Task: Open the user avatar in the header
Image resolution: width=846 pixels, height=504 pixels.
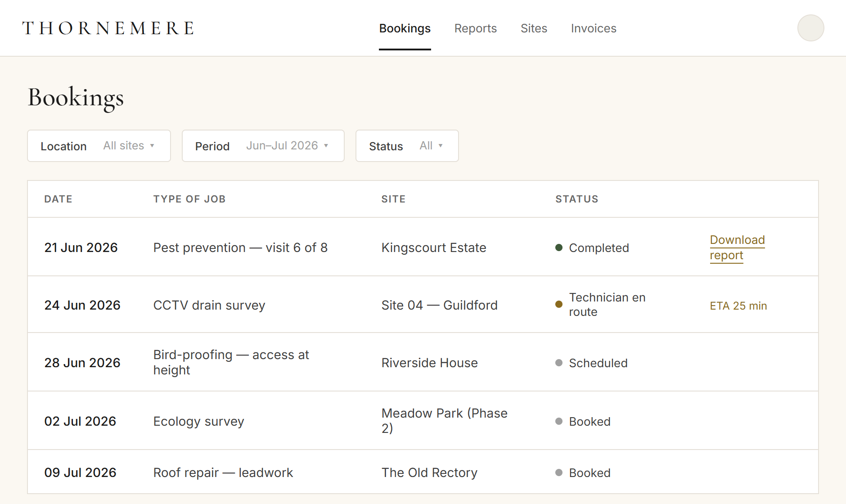Action: point(810,28)
